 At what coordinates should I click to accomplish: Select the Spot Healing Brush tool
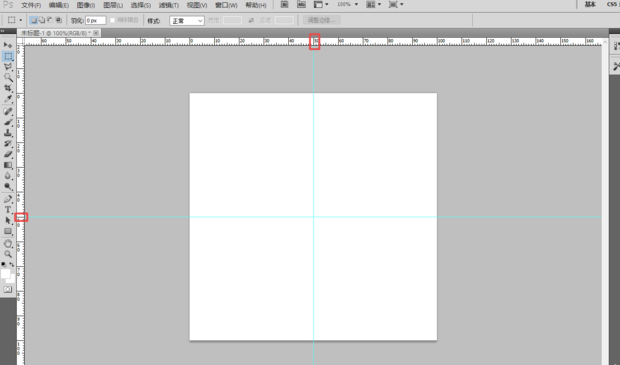point(8,112)
